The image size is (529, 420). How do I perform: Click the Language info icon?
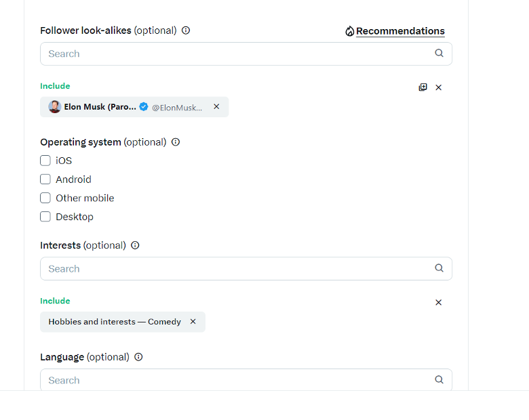tap(138, 357)
